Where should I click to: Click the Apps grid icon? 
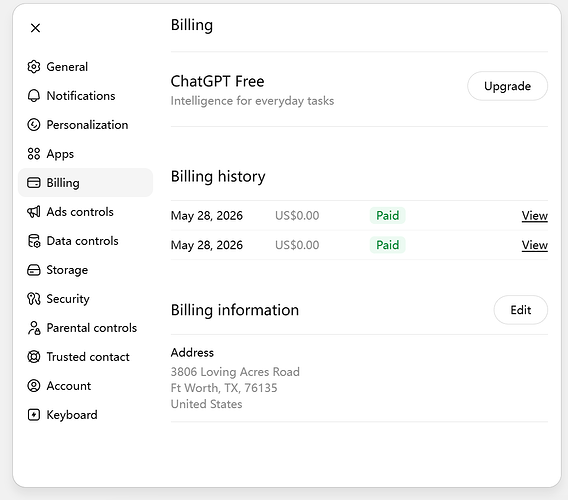click(x=34, y=154)
